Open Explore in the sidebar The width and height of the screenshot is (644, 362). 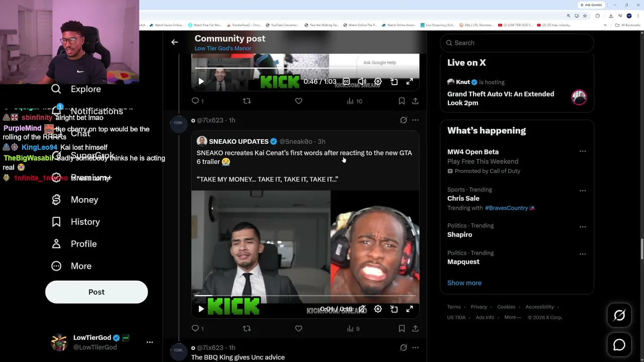(76, 89)
